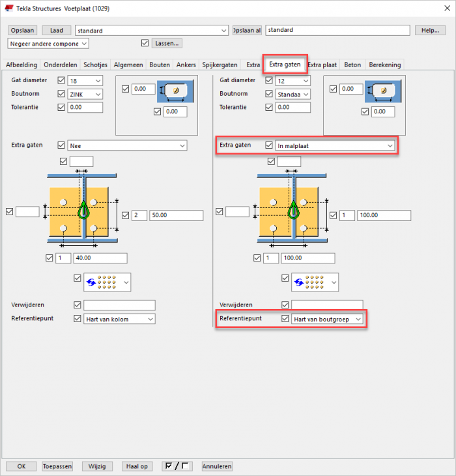Click left Tolerantie field with 0.00
456x476 pixels.
point(85,107)
